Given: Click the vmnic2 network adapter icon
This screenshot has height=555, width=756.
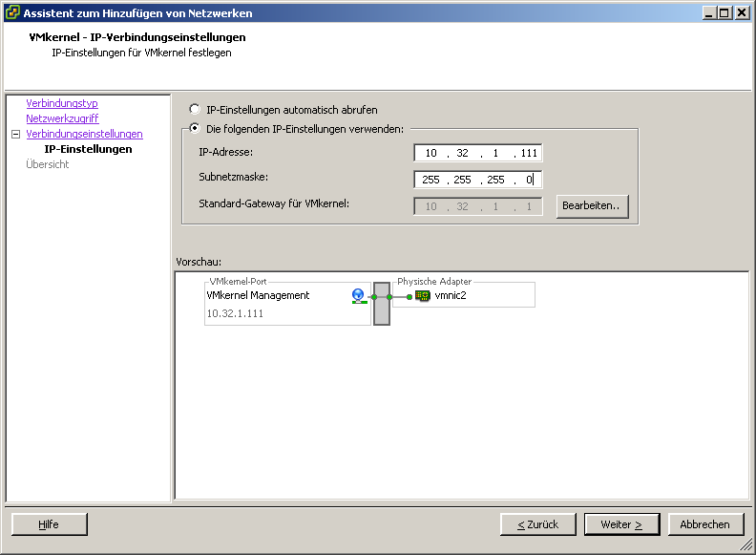Looking at the screenshot, I should pos(422,296).
